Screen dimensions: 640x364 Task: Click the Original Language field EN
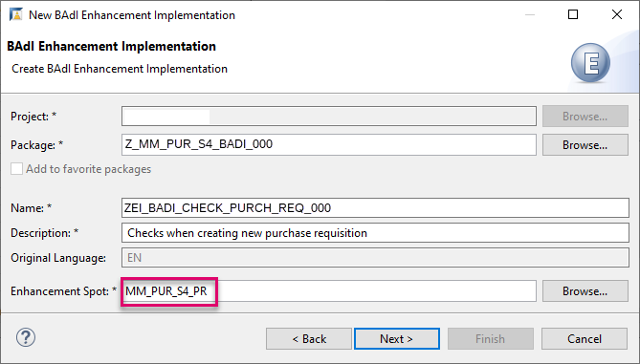375,258
